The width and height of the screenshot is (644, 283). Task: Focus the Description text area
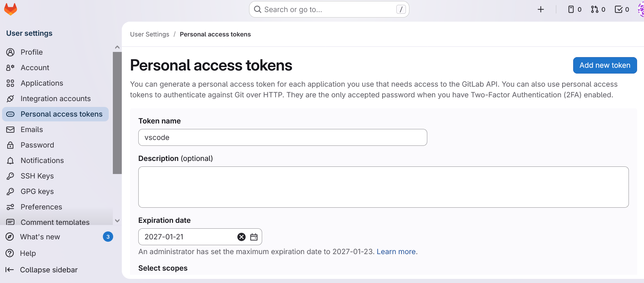coord(383,187)
